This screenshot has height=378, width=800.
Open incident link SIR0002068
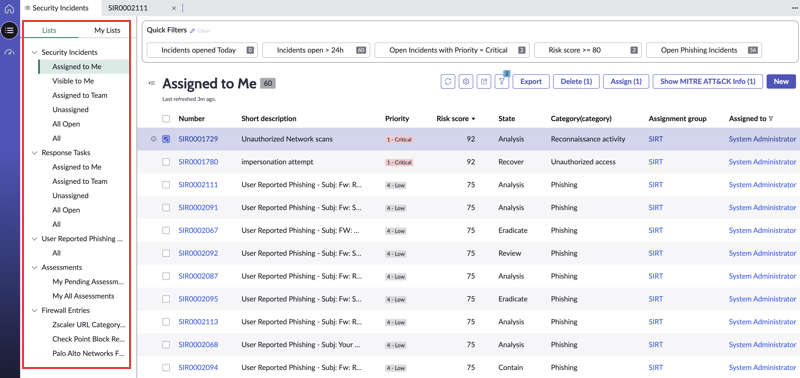pyautogui.click(x=198, y=345)
